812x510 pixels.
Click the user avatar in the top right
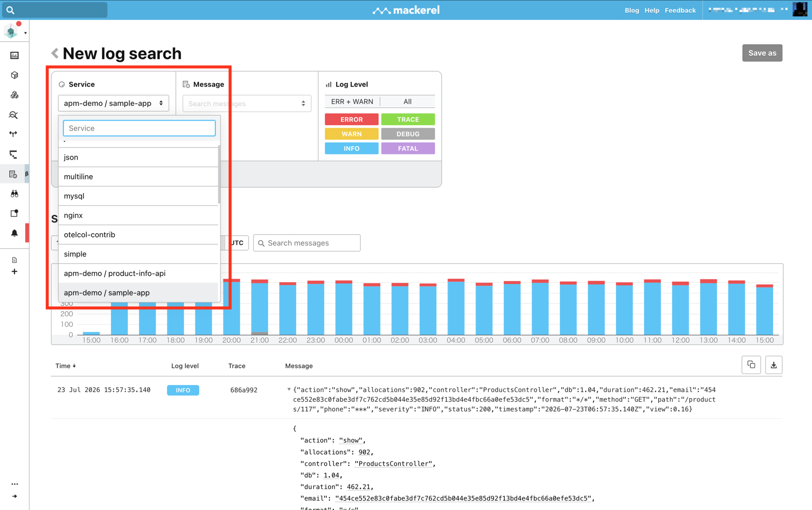point(799,9)
